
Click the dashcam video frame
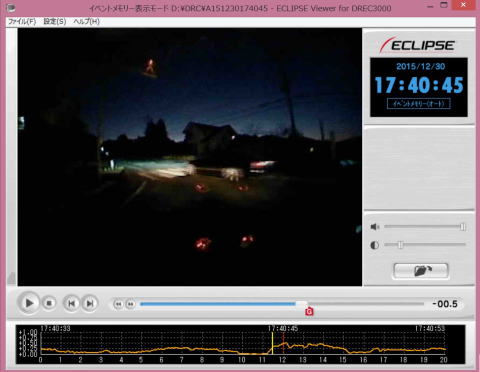pos(190,157)
